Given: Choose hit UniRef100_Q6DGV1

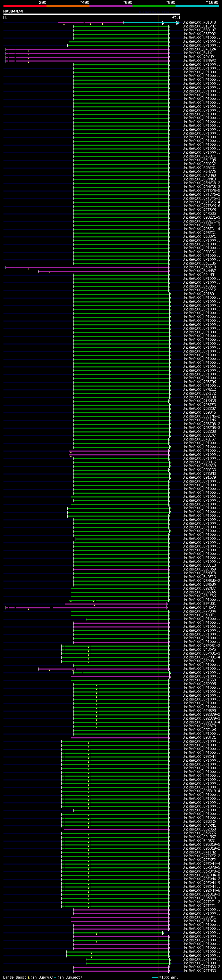Looking at the screenshot, I should [x=199, y=237].
